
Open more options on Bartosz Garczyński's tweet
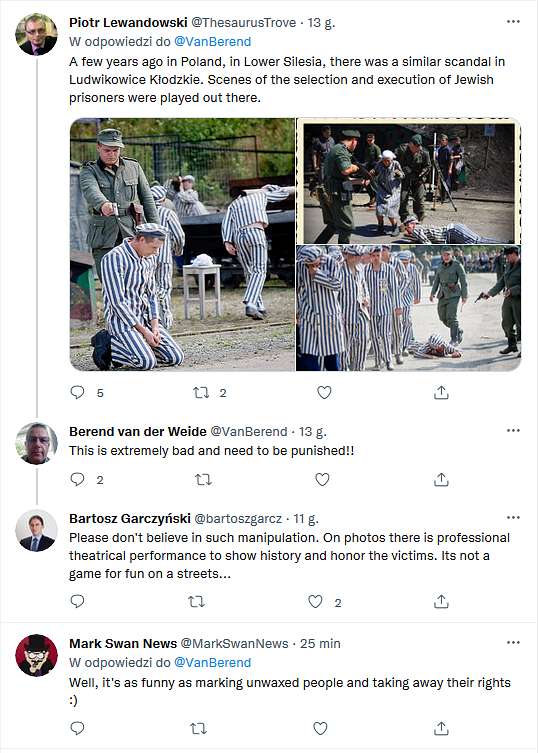click(513, 517)
